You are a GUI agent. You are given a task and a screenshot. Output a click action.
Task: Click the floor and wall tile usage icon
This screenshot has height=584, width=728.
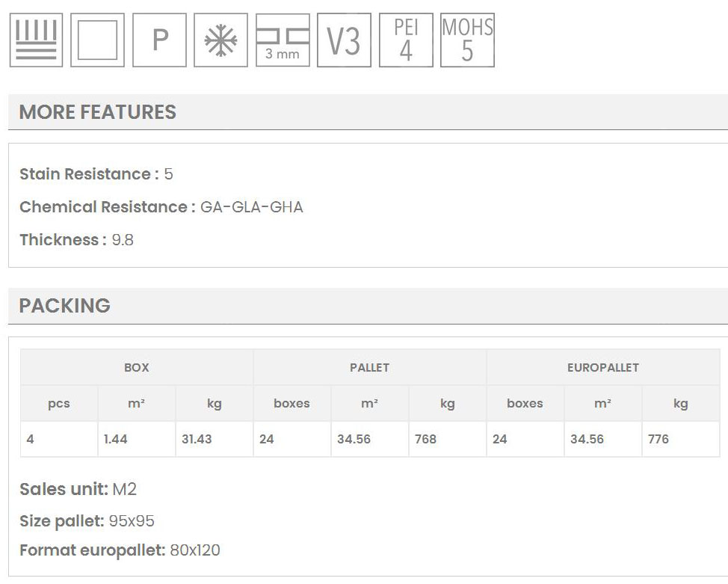coord(36,40)
